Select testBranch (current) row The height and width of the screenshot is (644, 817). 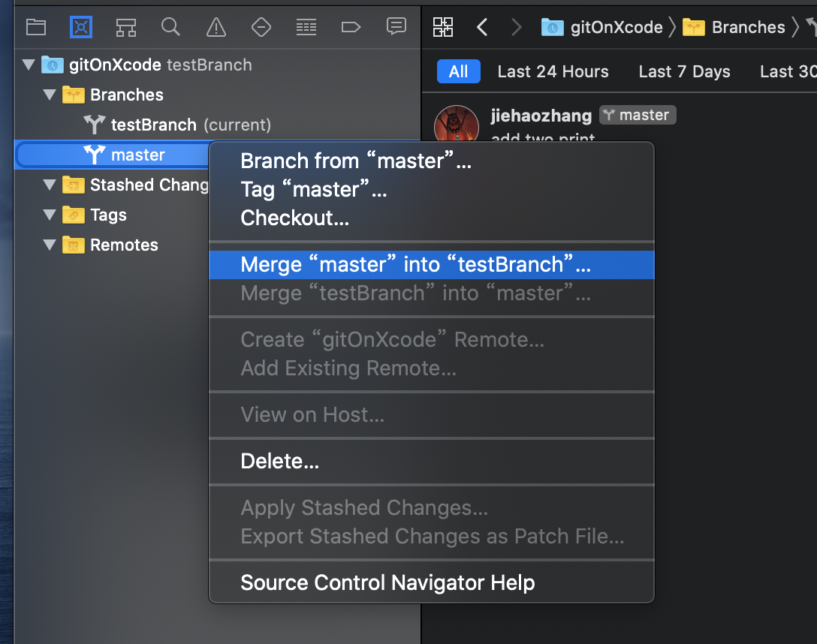[217, 125]
